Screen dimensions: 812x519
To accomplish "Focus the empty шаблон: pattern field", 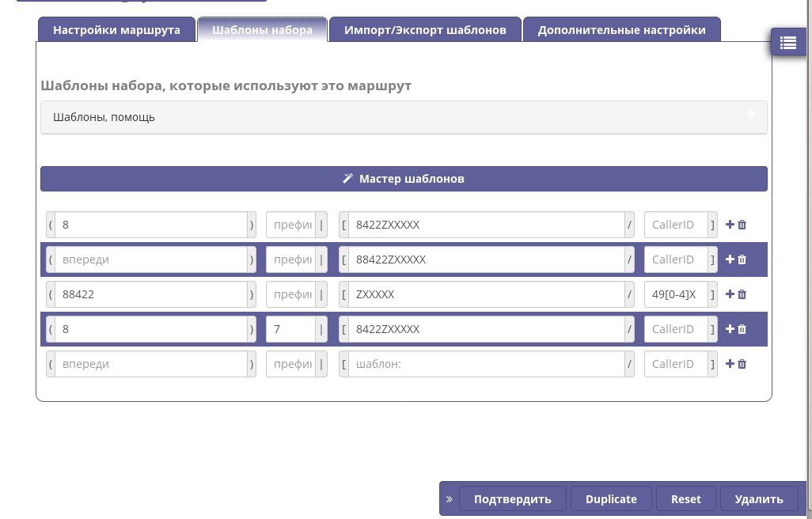I will click(486, 364).
